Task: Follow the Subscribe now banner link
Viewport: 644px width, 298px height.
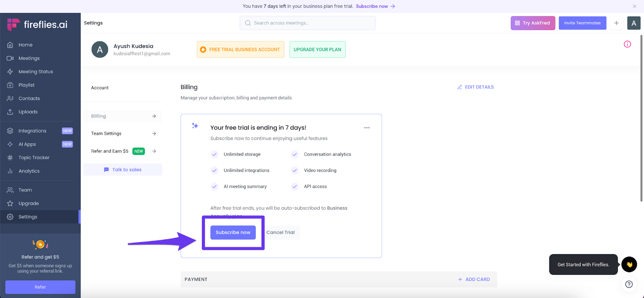Action: coord(376,6)
